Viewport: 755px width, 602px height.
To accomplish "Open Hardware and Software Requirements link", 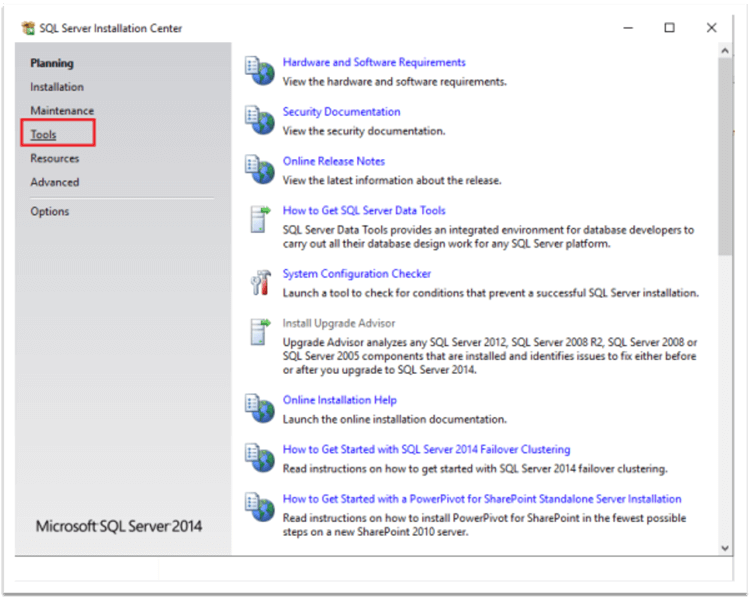I will (374, 63).
